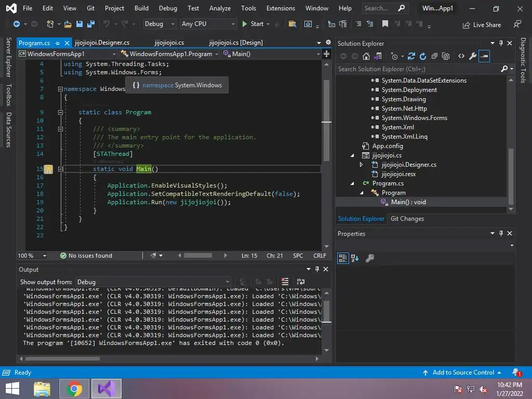The image size is (532, 399).
Task: Click the lightbulb quick actions icon
Action: tap(48, 169)
